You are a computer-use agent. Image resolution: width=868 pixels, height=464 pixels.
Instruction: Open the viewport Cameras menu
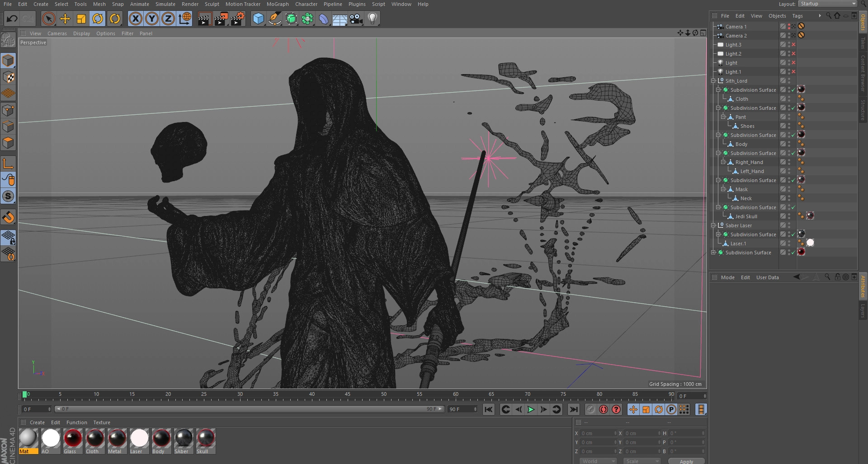[x=57, y=33]
